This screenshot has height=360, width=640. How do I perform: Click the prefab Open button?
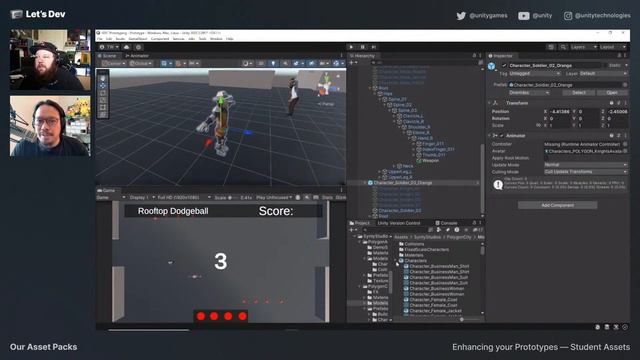coord(612,93)
